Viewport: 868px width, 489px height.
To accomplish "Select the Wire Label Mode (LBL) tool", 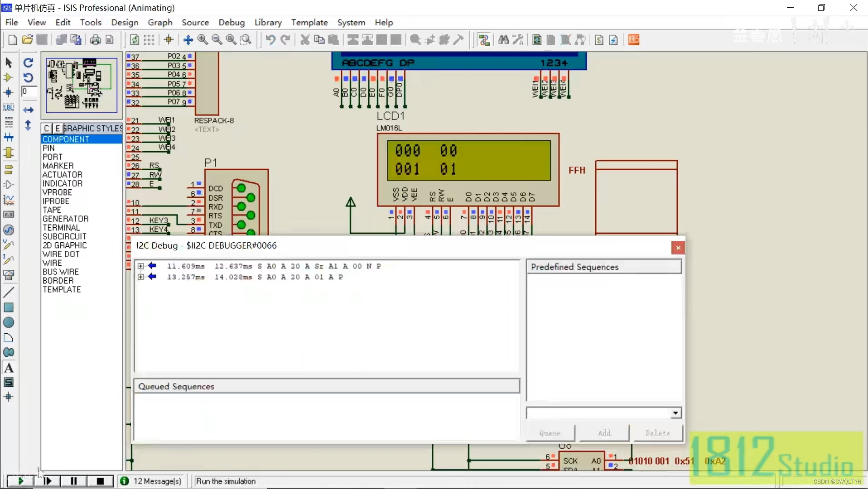I will coord(9,107).
